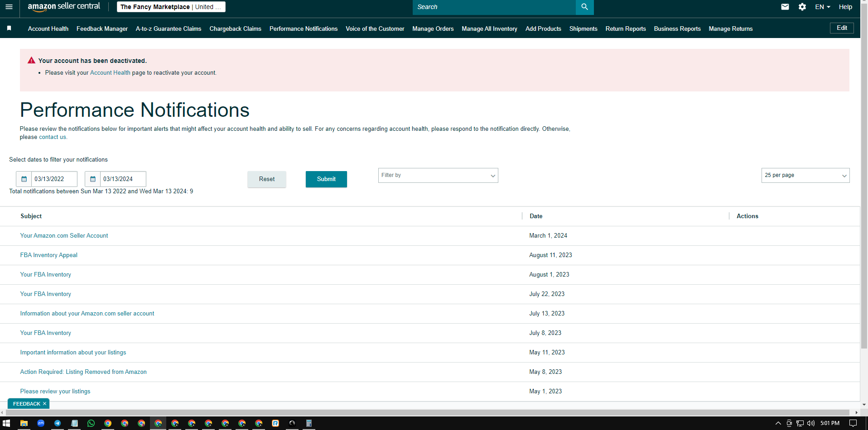Click the deactivation warning triangle icon
The image size is (868, 430).
click(x=31, y=60)
